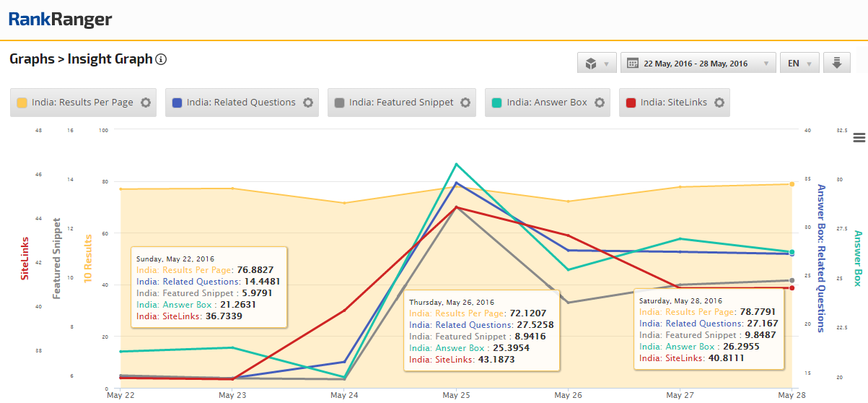Screen dimensions: 868x403
Task: Open gear settings for SiteLinks
Action: point(719,103)
